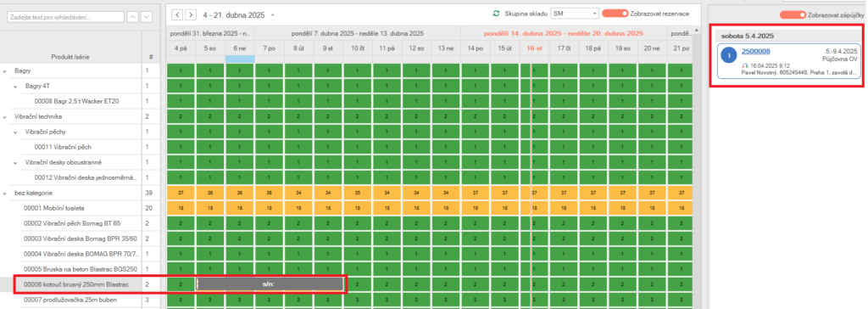868x309 pixels.
Task: Jump to next search result arrow
Action: [x=146, y=17]
